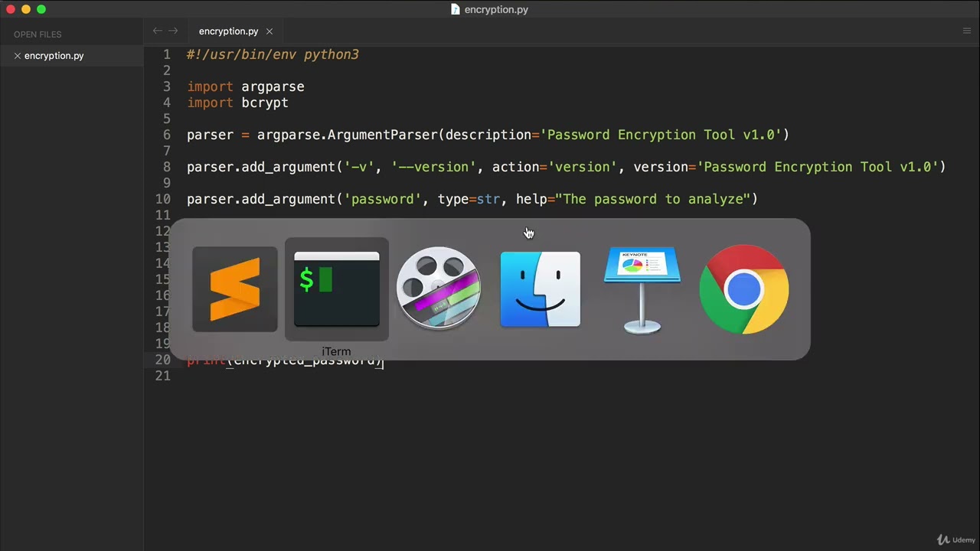Click the file icon in the title bar
The image size is (980, 551).
456,10
